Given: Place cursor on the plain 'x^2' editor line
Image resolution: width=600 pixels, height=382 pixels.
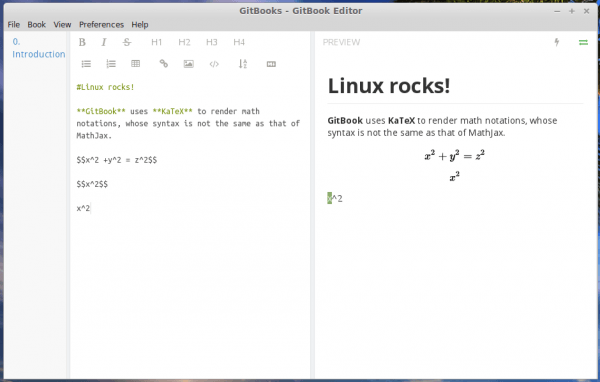Looking at the screenshot, I should tap(83, 208).
